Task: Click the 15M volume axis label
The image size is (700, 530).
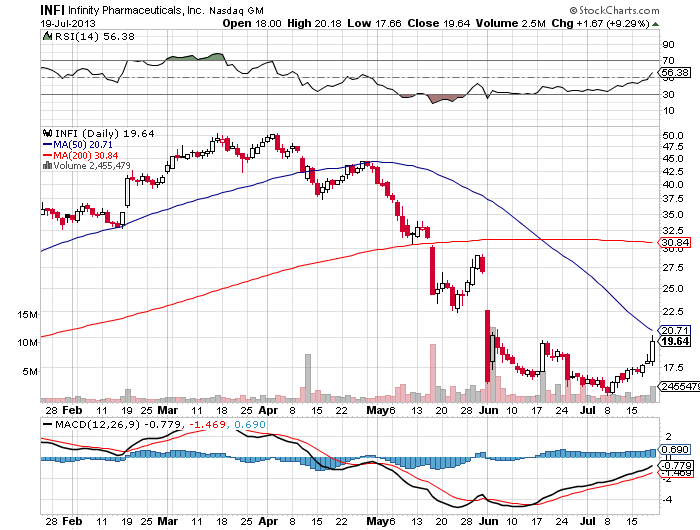Action: (x=27, y=314)
